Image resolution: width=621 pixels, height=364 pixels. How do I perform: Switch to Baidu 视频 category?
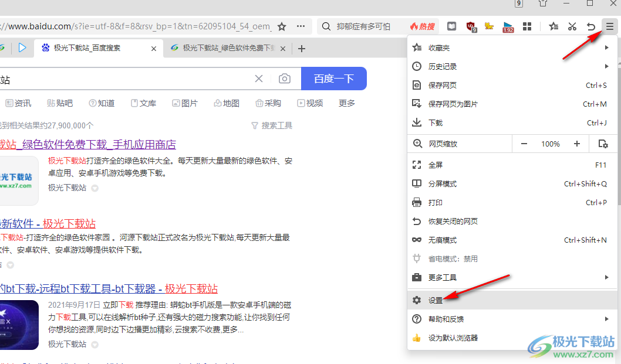[310, 103]
